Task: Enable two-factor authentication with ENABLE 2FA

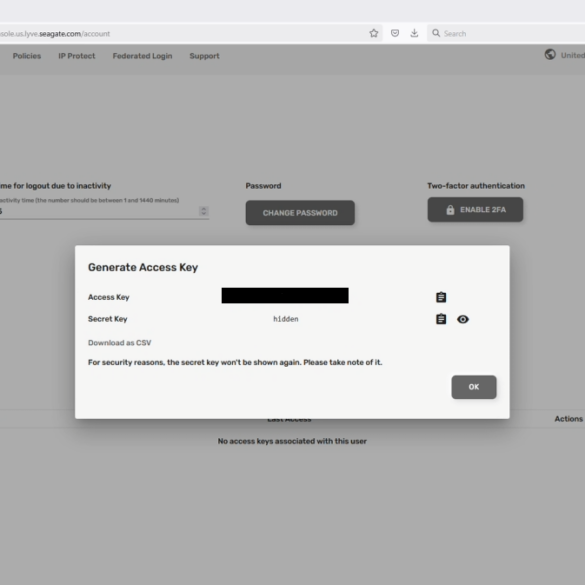Action: [475, 210]
